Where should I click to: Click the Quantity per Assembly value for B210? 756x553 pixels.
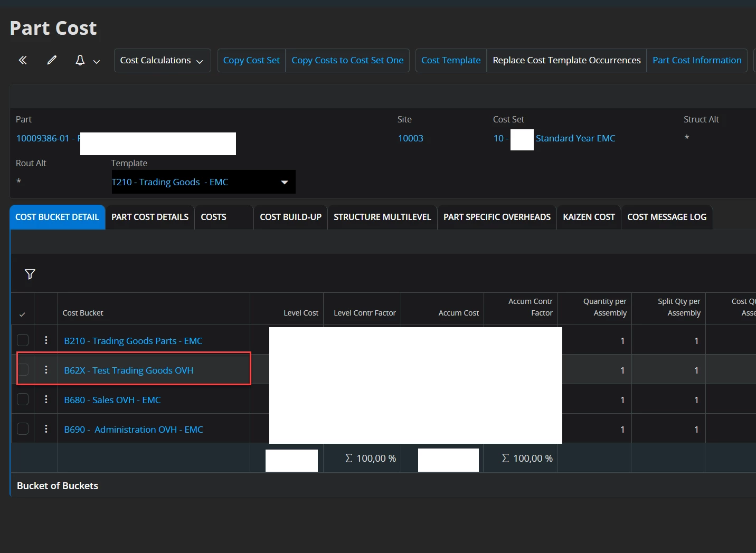[622, 341]
